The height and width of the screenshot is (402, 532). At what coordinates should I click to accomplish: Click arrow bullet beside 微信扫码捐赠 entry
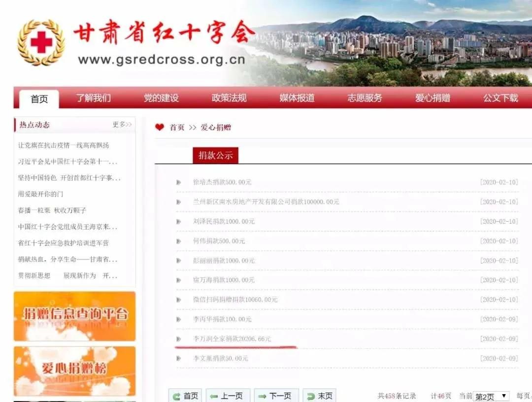(179, 300)
